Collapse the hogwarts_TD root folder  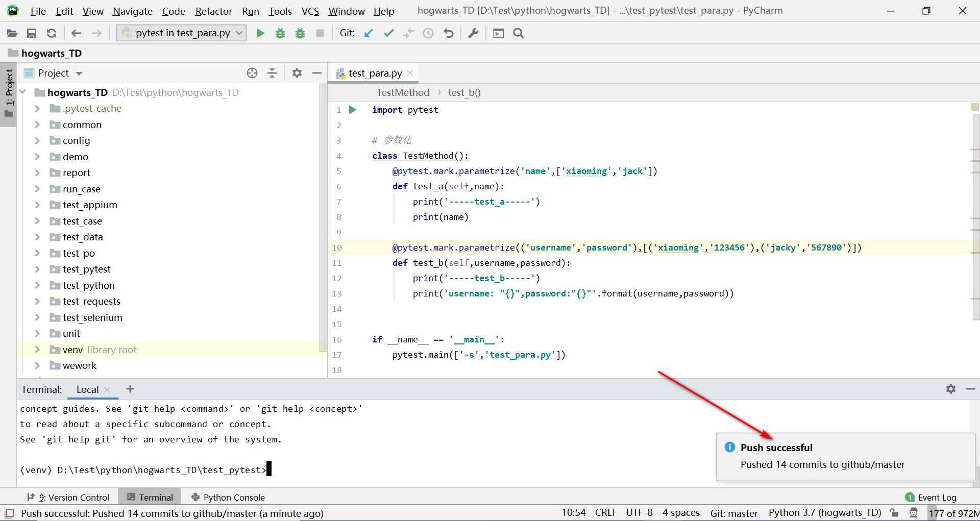(x=22, y=92)
